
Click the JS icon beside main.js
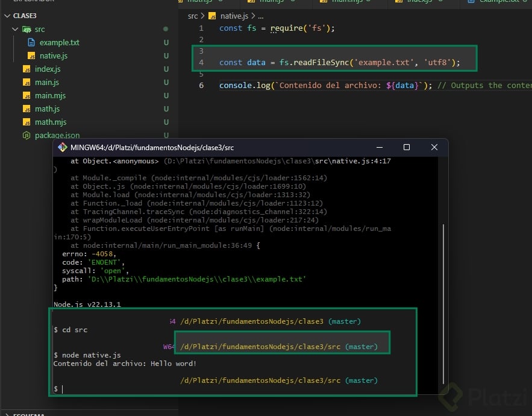pyautogui.click(x=27, y=83)
